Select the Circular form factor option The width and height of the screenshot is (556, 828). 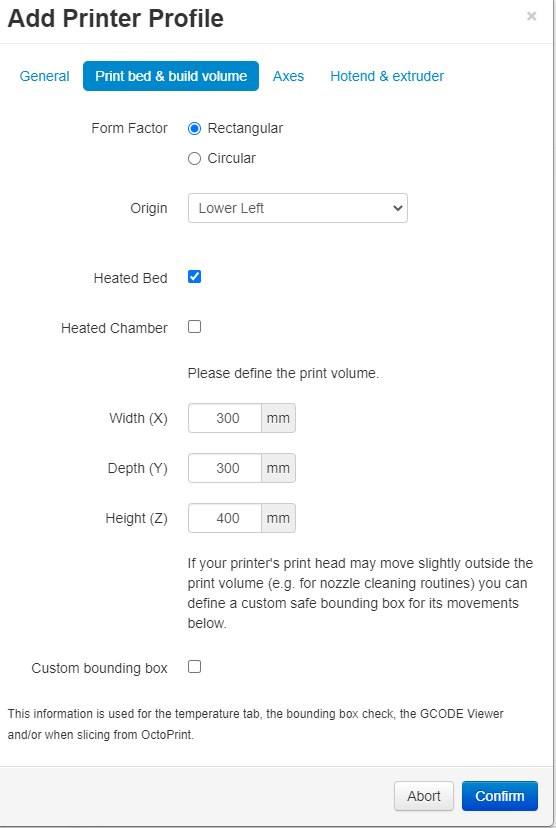(194, 158)
